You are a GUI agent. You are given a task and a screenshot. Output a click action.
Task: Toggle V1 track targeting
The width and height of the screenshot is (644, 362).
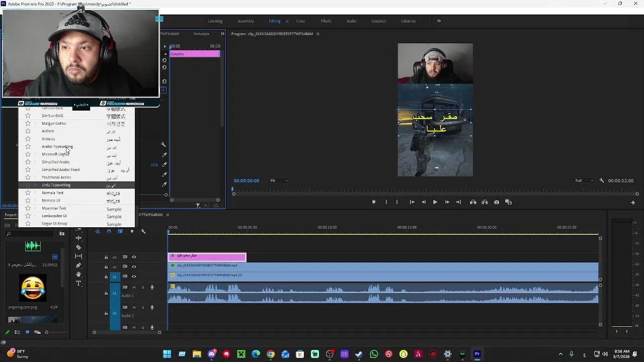(x=115, y=276)
